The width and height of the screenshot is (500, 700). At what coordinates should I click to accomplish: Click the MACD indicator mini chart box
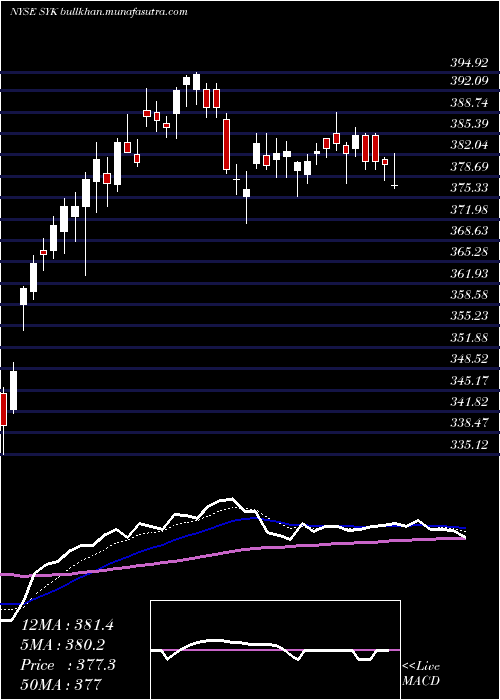tap(275, 650)
